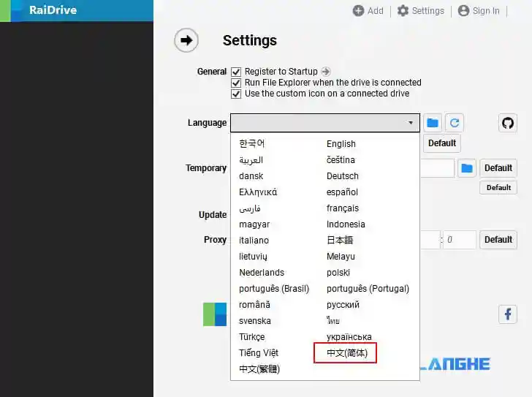
Task: Select Ελληνικά language option
Action: pyautogui.click(x=258, y=192)
